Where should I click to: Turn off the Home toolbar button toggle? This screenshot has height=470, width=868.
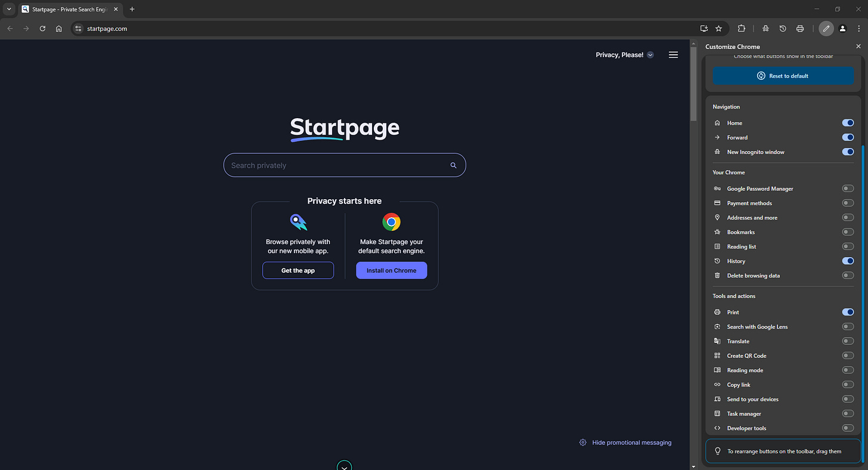coord(848,123)
